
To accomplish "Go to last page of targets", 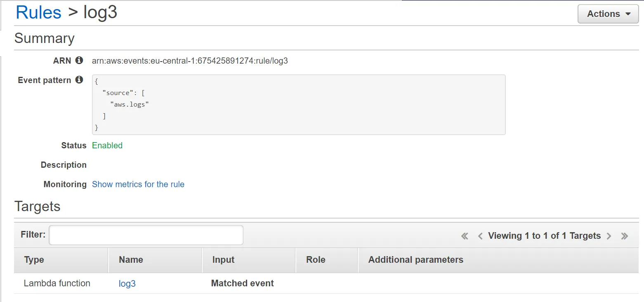I will coord(624,236).
